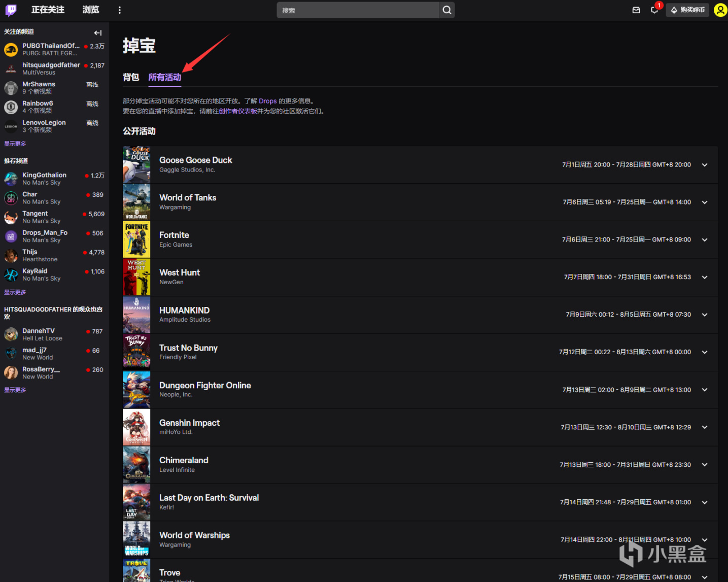Open DannehTV channel avatar
Image resolution: width=728 pixels, height=582 pixels.
[11, 335]
